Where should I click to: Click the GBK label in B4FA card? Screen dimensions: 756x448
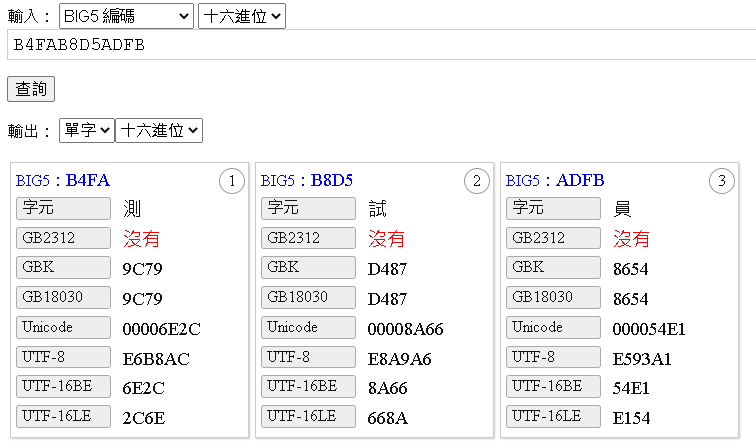pos(63,268)
